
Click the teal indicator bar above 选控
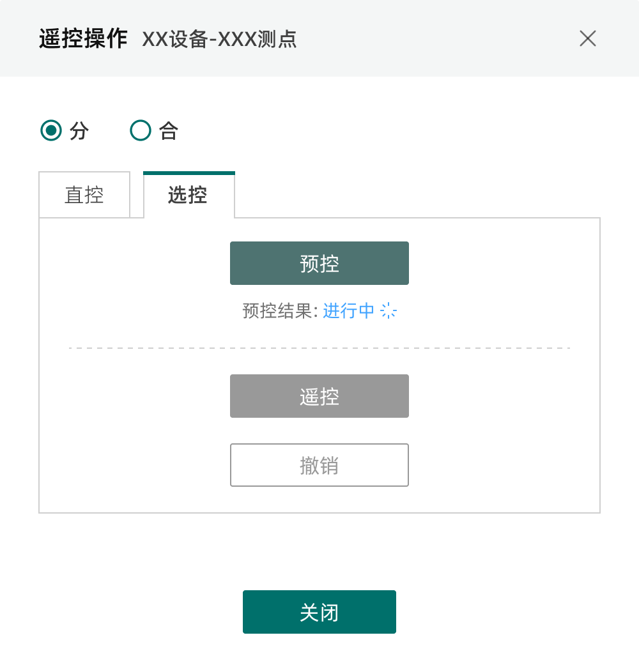click(x=189, y=173)
